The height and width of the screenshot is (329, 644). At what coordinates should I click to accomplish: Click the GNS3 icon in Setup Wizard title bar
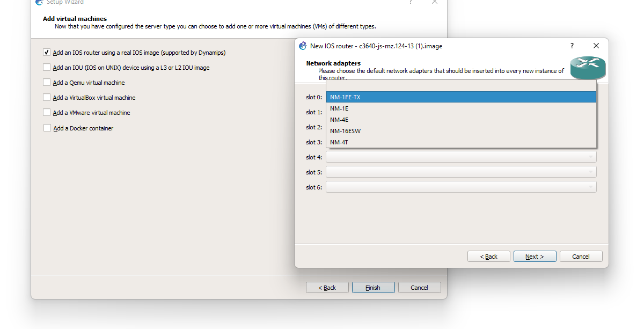[x=39, y=2]
